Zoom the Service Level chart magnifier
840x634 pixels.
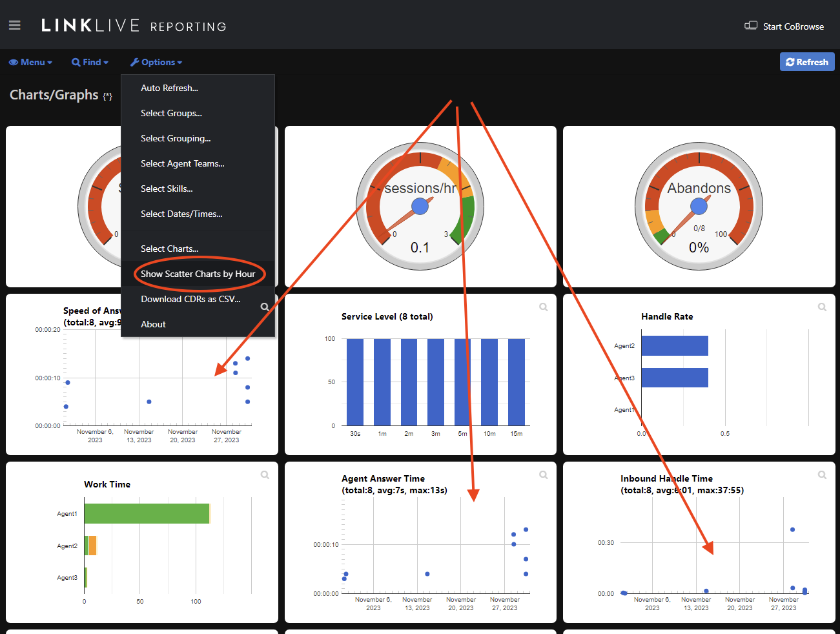(x=544, y=307)
